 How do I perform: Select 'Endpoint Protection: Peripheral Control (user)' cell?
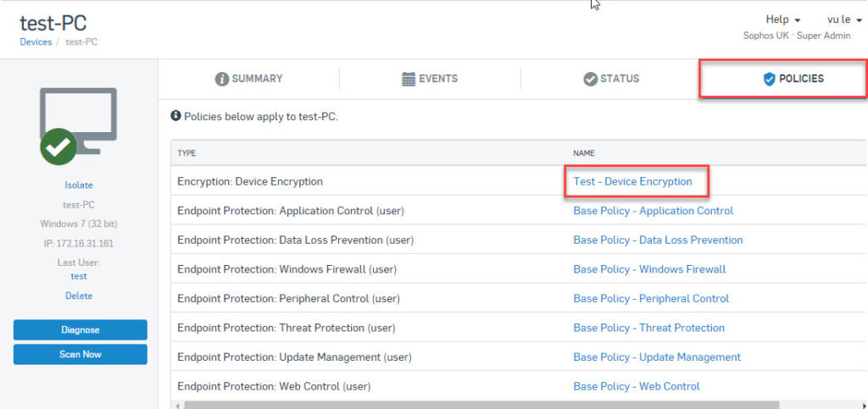(x=288, y=298)
